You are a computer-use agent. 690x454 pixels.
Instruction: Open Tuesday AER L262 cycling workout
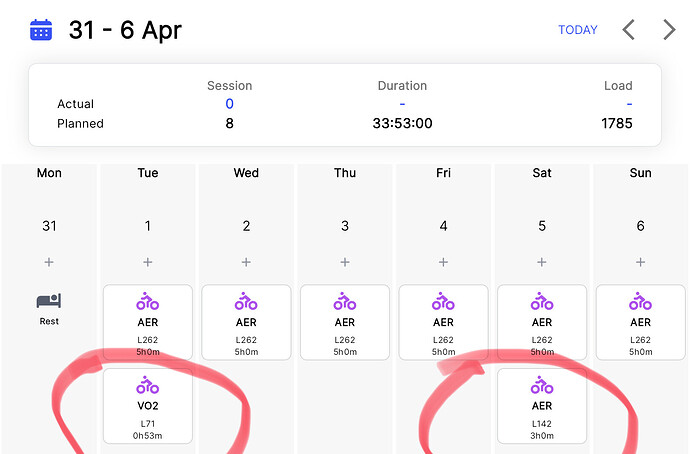(x=148, y=322)
